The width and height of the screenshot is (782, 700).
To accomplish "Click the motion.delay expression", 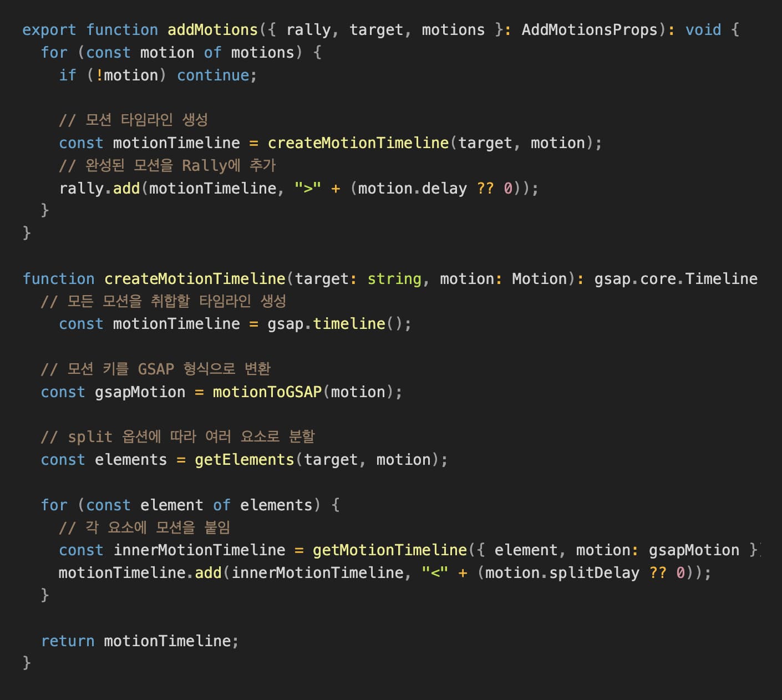I will tap(412, 189).
